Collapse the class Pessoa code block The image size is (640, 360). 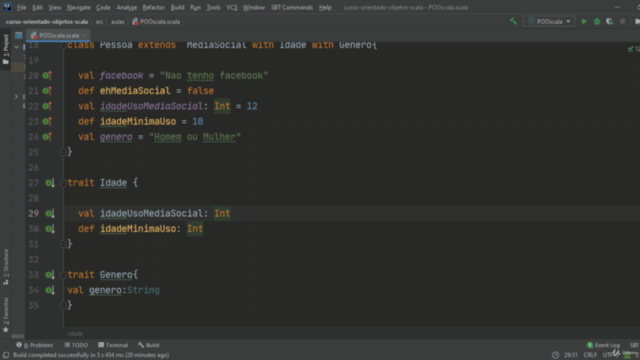tap(63, 45)
